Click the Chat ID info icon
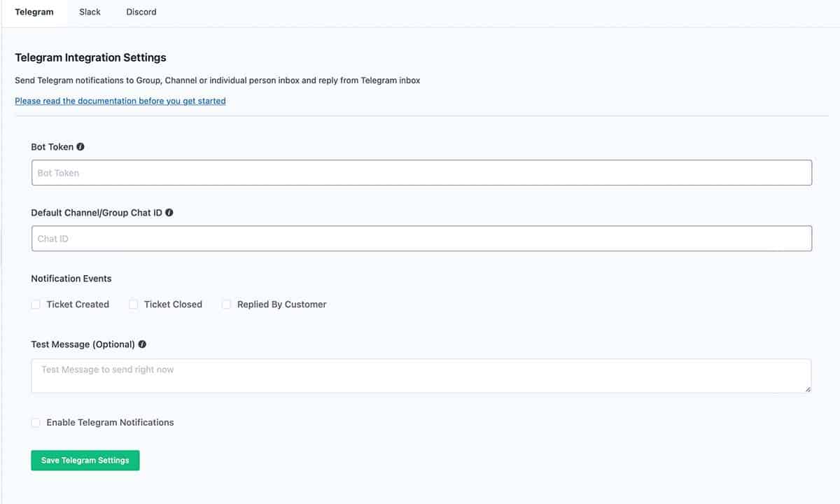This screenshot has height=504, width=840. 169,213
